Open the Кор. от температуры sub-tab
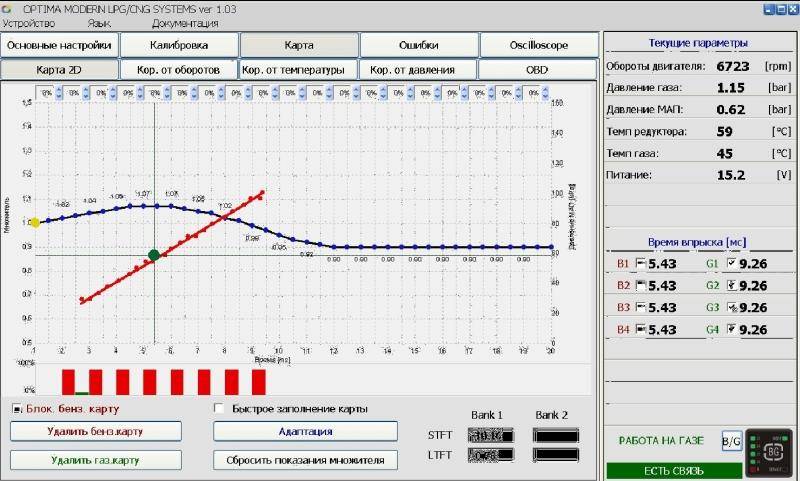 [298, 70]
